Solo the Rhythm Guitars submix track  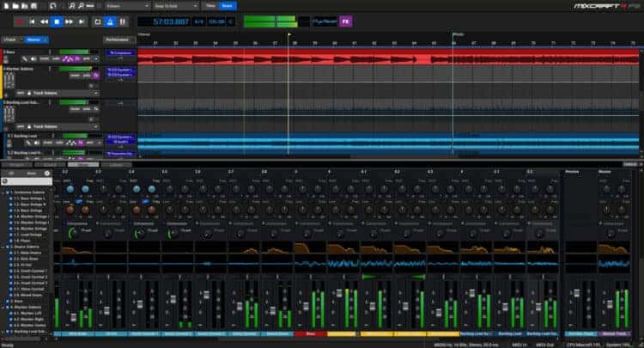pyautogui.click(x=87, y=76)
